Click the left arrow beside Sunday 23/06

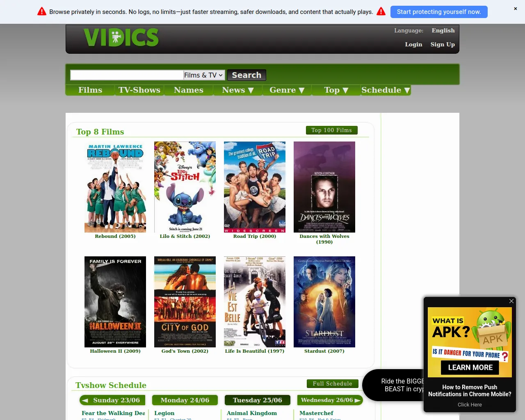coord(85,400)
